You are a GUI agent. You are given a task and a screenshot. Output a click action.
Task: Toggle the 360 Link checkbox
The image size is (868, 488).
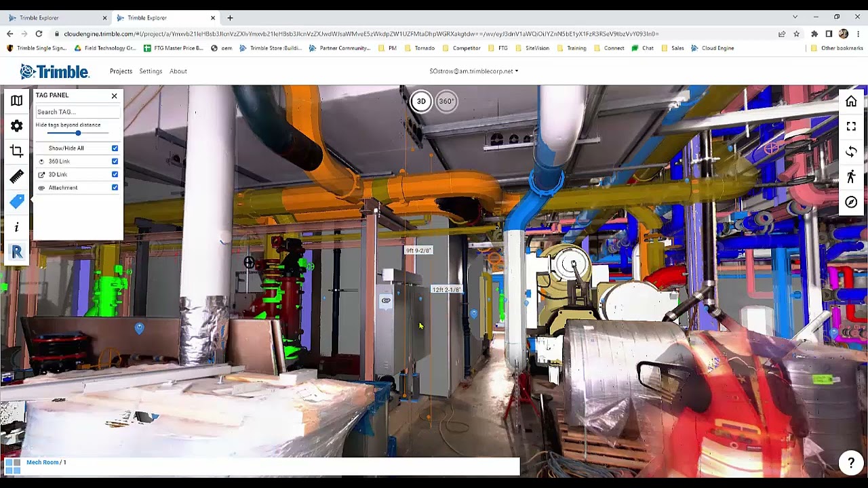tap(115, 161)
